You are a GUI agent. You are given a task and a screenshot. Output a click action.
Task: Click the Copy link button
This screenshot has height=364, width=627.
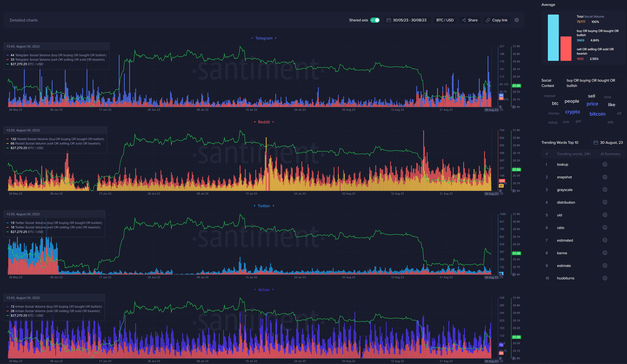click(x=497, y=20)
